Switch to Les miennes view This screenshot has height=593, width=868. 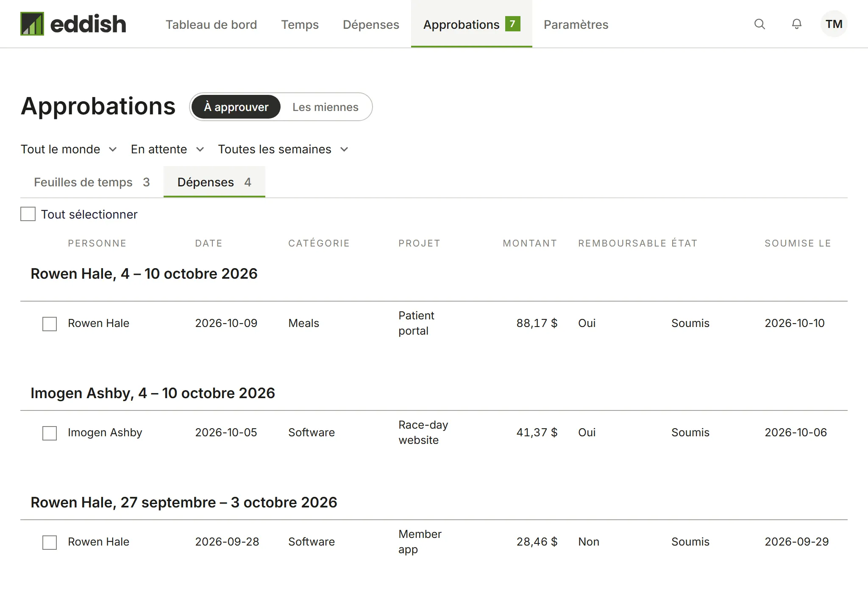[x=325, y=107]
